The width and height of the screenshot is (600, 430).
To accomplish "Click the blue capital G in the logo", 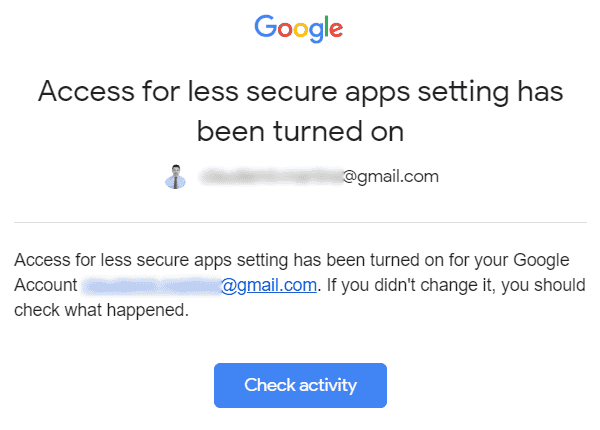I will pos(266,27).
